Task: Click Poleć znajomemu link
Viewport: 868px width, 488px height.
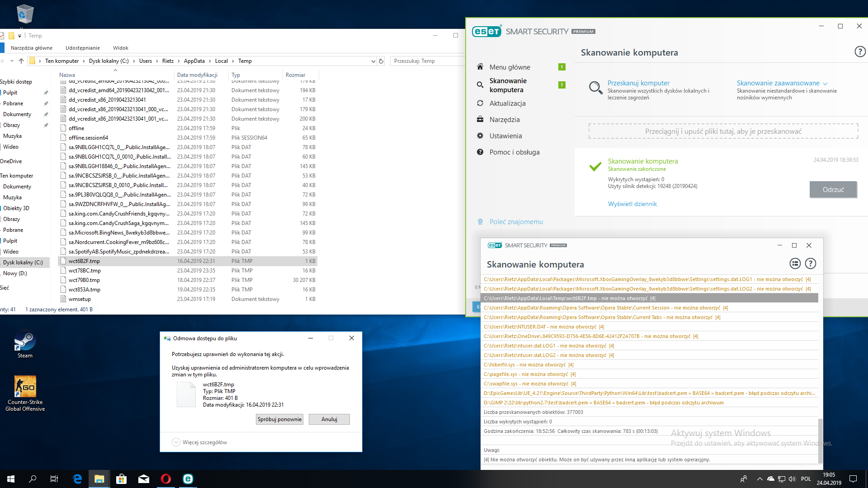Action: pos(516,221)
